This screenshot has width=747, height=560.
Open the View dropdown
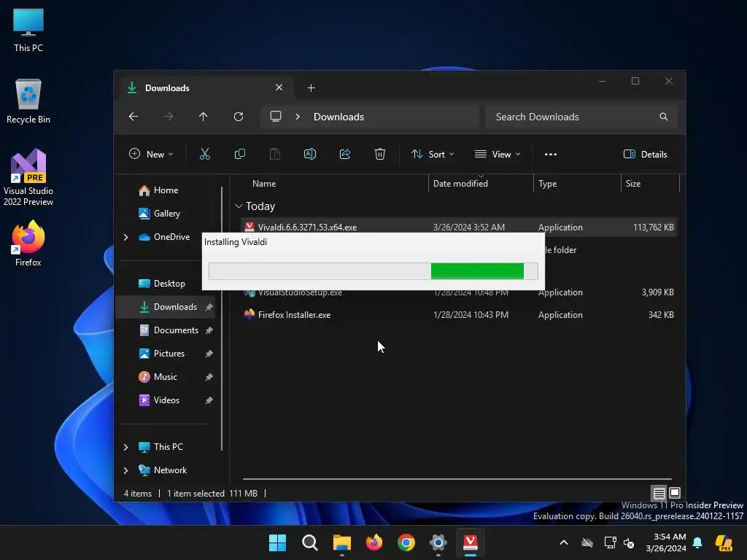[x=498, y=155]
